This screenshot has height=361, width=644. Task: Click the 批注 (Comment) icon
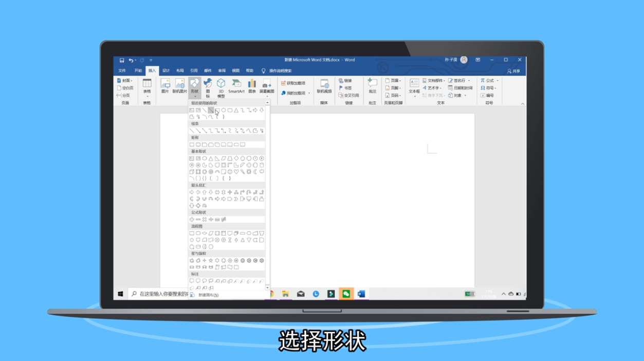coord(373,86)
